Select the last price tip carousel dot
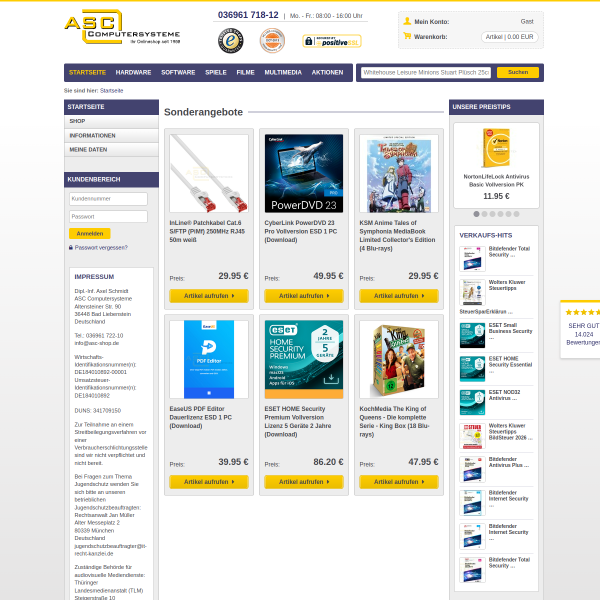 point(517,214)
